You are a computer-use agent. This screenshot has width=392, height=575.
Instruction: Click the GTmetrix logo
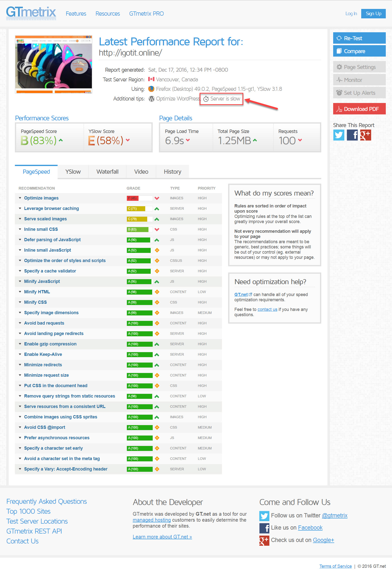[31, 13]
